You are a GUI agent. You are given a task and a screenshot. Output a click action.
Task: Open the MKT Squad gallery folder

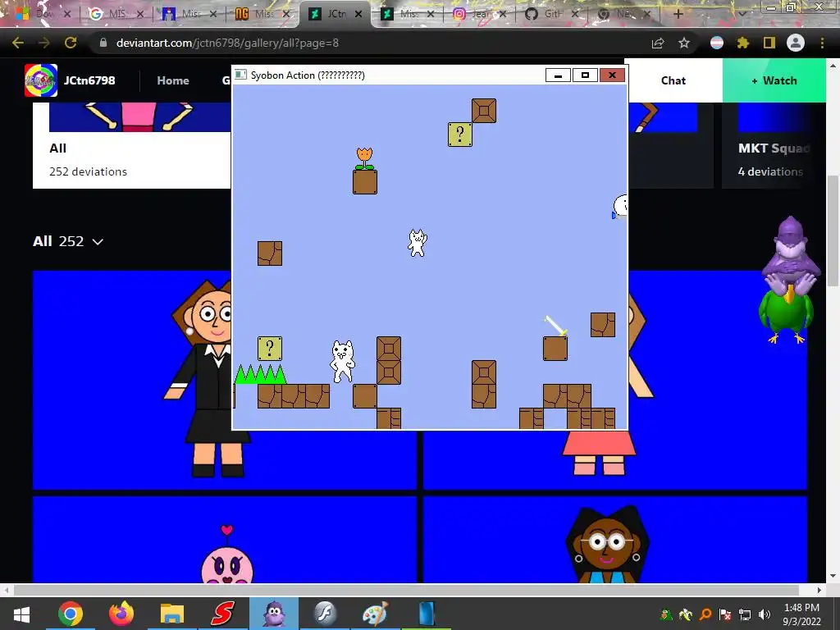coord(774,144)
